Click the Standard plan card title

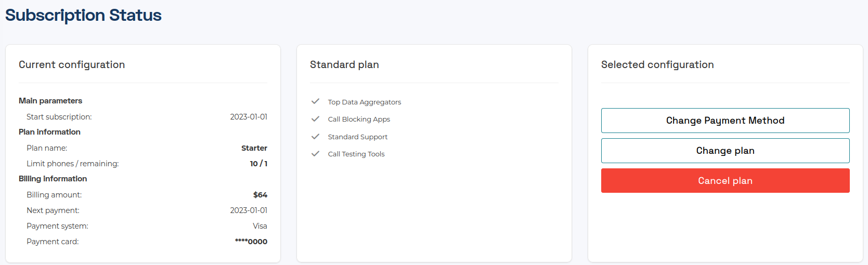(x=344, y=64)
